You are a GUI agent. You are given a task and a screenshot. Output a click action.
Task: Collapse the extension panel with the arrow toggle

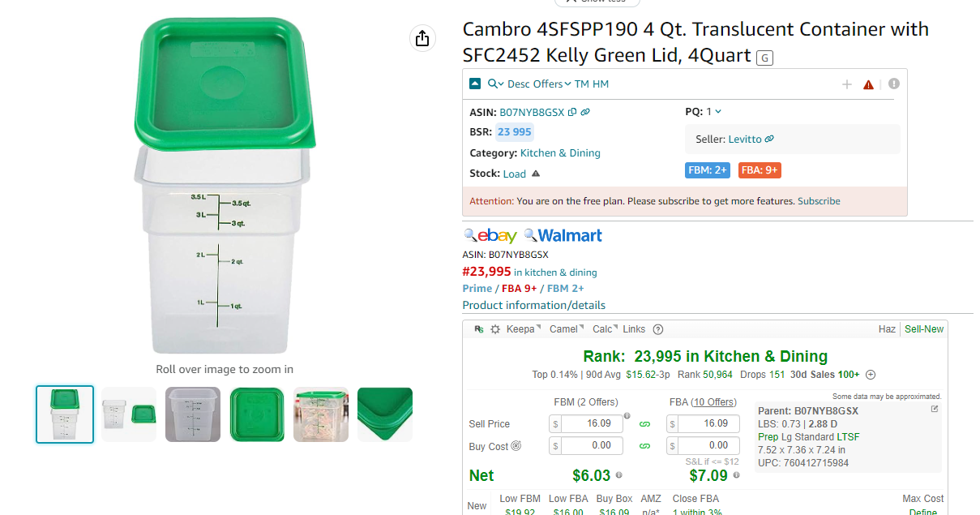click(475, 84)
